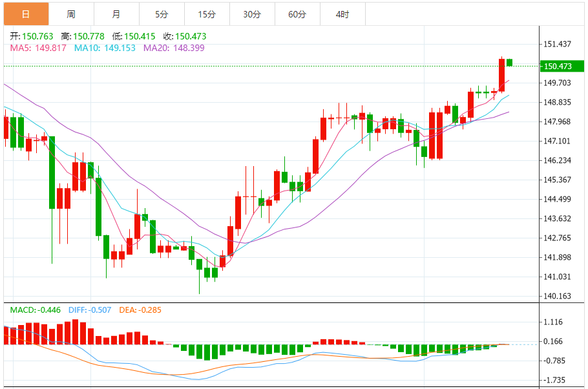Image resolution: width=588 pixels, height=389 pixels.
Task: Click the latest green candlestick at chart's right
Action: (x=510, y=63)
